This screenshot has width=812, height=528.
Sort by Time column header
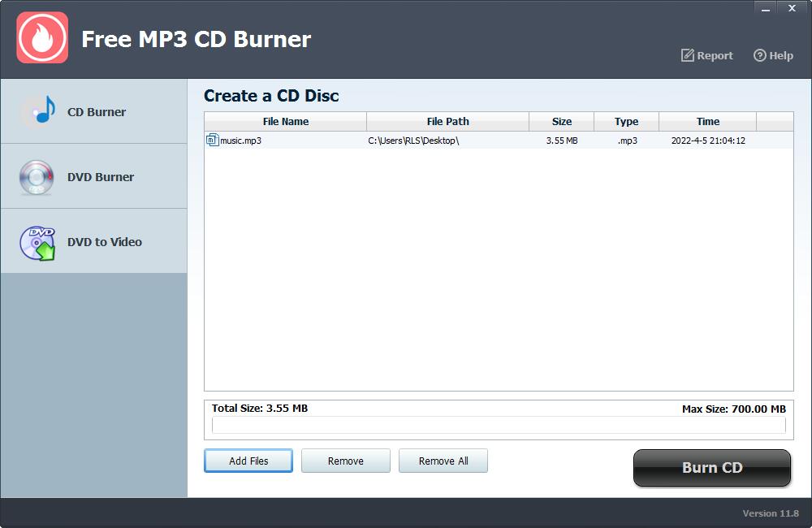707,121
